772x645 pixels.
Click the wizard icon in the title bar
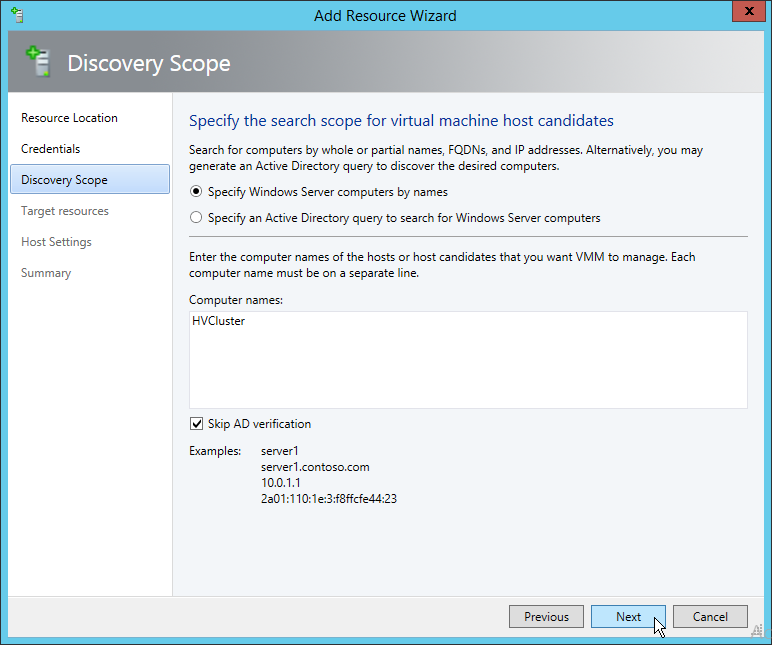coord(16,15)
